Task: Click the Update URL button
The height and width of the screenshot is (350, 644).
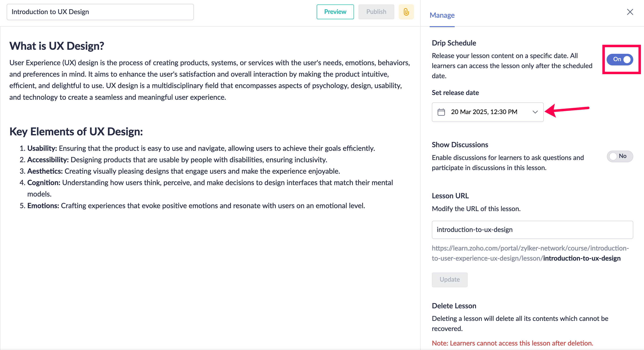Action: point(449,279)
